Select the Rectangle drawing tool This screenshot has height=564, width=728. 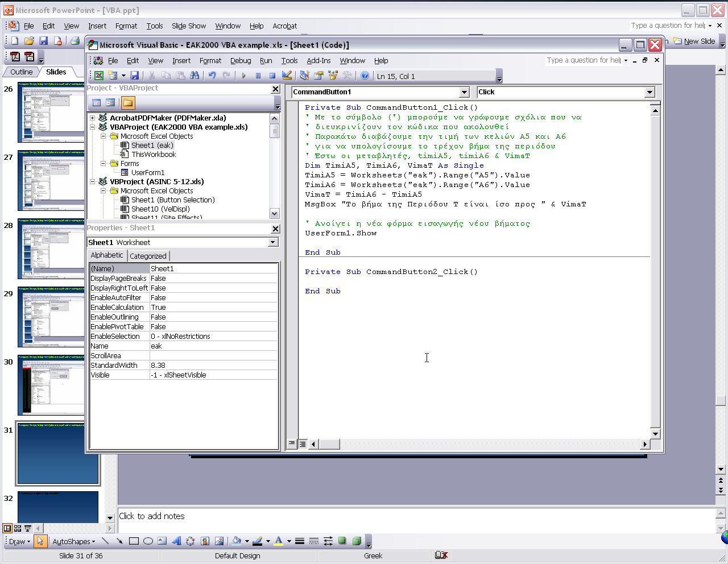pyautogui.click(x=134, y=541)
